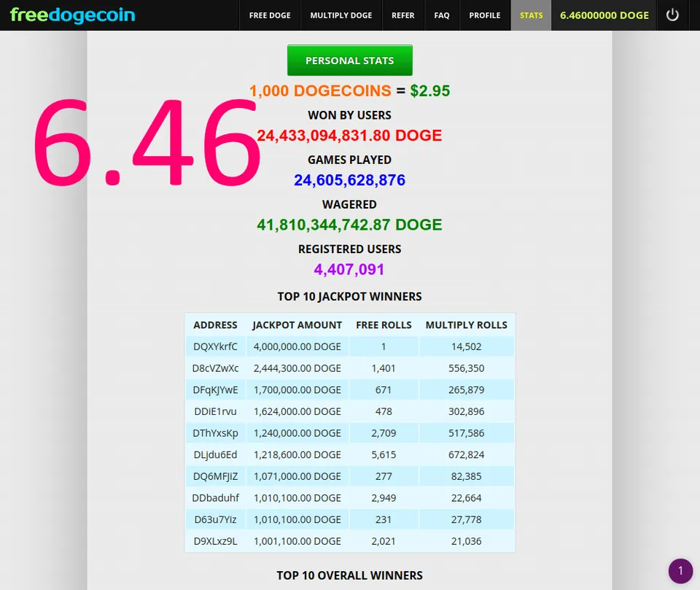Viewport: 700px width, 590px height.
Task: Select the games played number 24,605,628,876
Action: coord(349,180)
